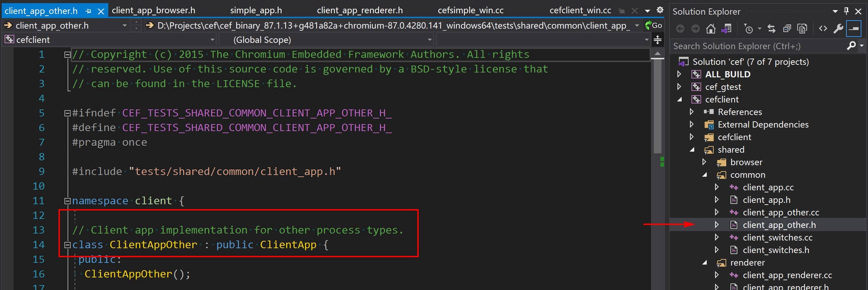Pin the Solution Explorer panel
Viewport: 868px width, 290px height.
click(846, 11)
